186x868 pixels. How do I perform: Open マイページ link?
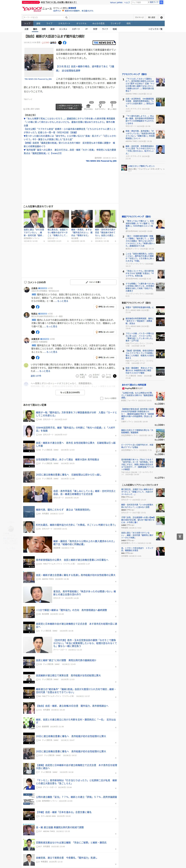(x=139, y=17)
